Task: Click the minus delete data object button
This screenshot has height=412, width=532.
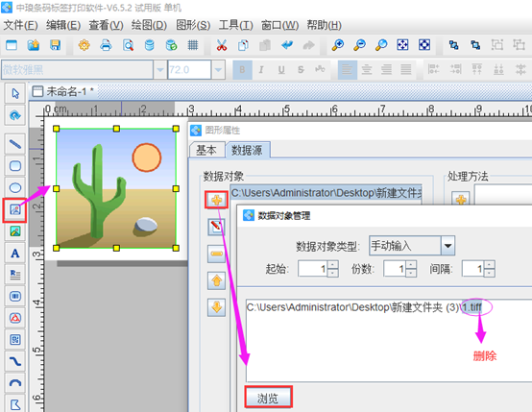Action: click(216, 254)
